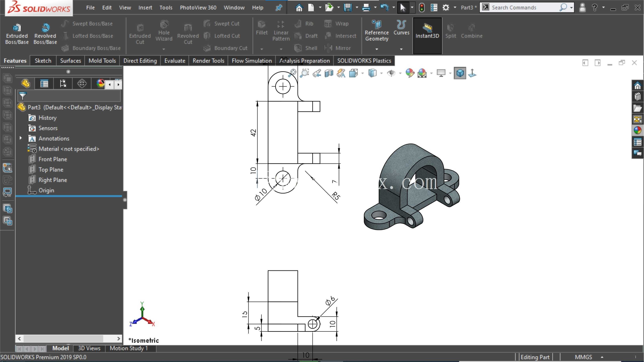Toggle the 3D drawing view cube button
Image resolution: width=644 pixels, height=362 pixels.
pyautogui.click(x=460, y=73)
